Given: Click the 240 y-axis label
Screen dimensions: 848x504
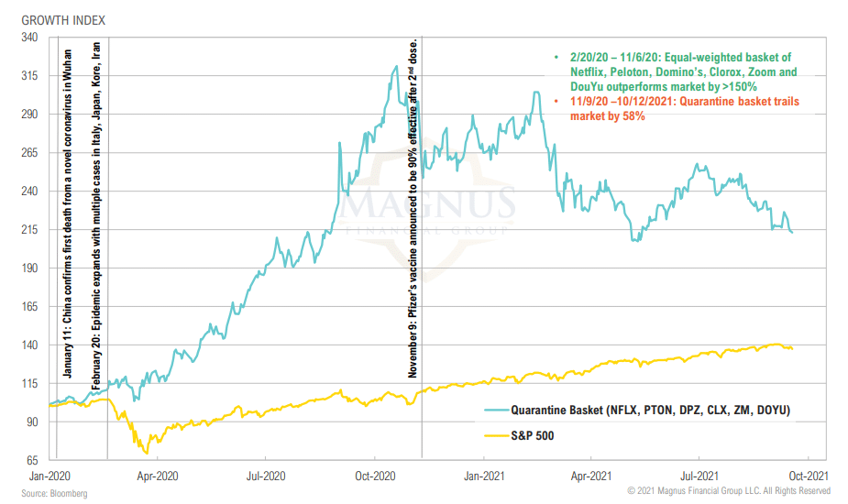Looking at the screenshot, I should coord(29,191).
